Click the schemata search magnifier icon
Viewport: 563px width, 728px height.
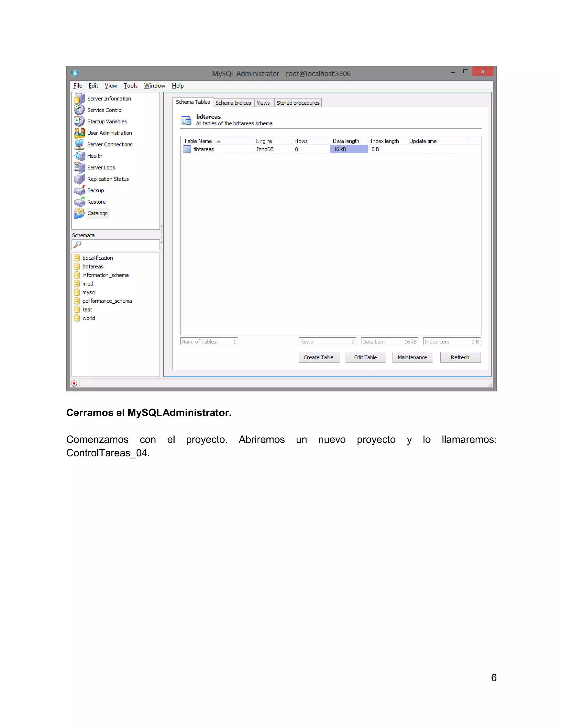coord(77,244)
